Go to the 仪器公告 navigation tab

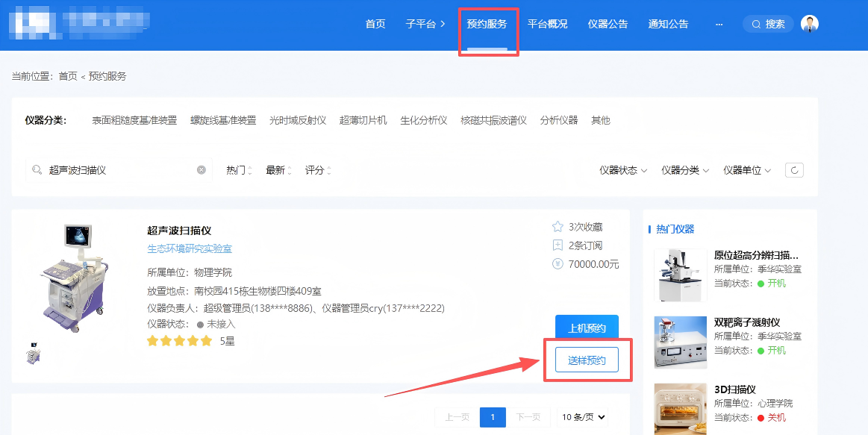(608, 24)
